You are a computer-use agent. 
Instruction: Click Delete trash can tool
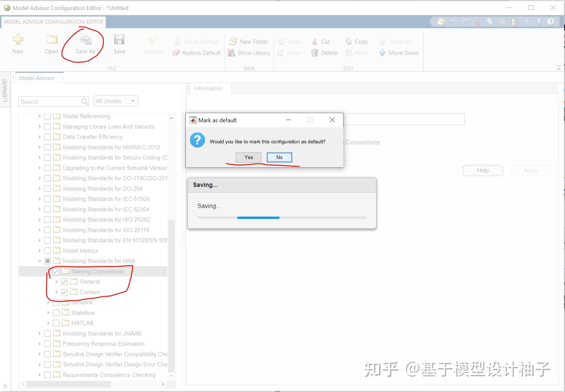[x=315, y=53]
